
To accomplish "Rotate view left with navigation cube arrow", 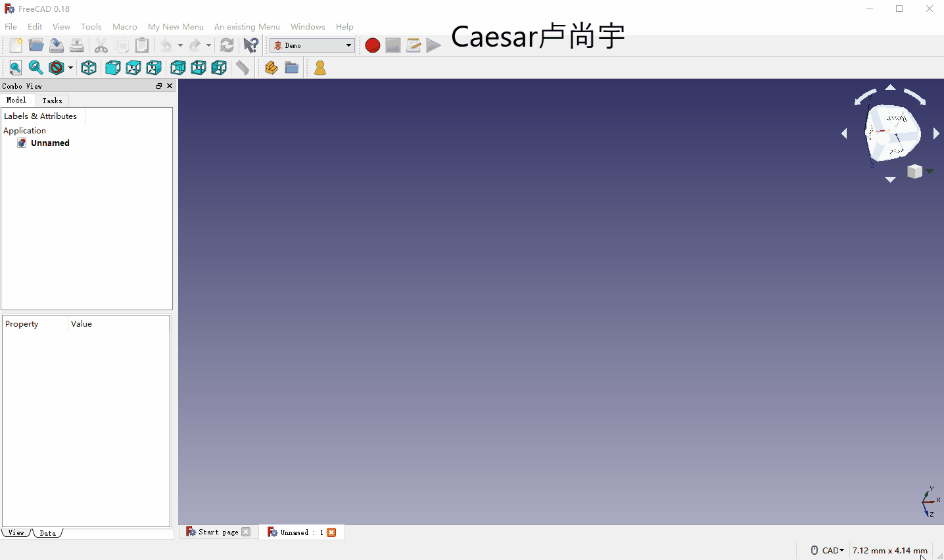I will point(844,133).
